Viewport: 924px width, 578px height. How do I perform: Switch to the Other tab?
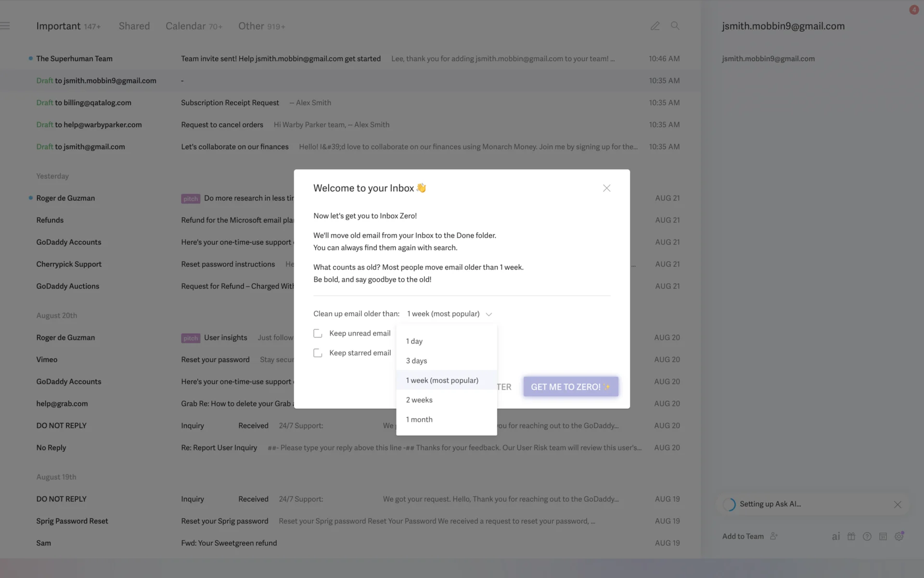tap(251, 26)
